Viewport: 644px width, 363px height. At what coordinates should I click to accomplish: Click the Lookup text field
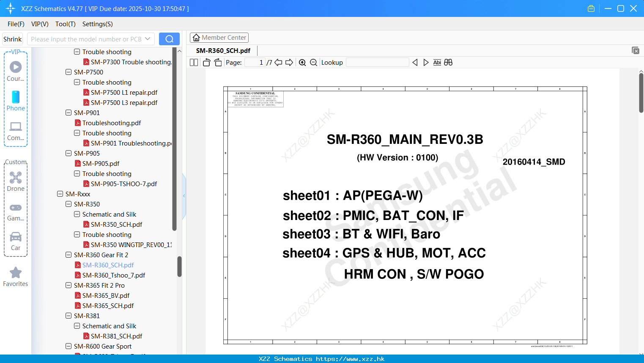pyautogui.click(x=378, y=63)
